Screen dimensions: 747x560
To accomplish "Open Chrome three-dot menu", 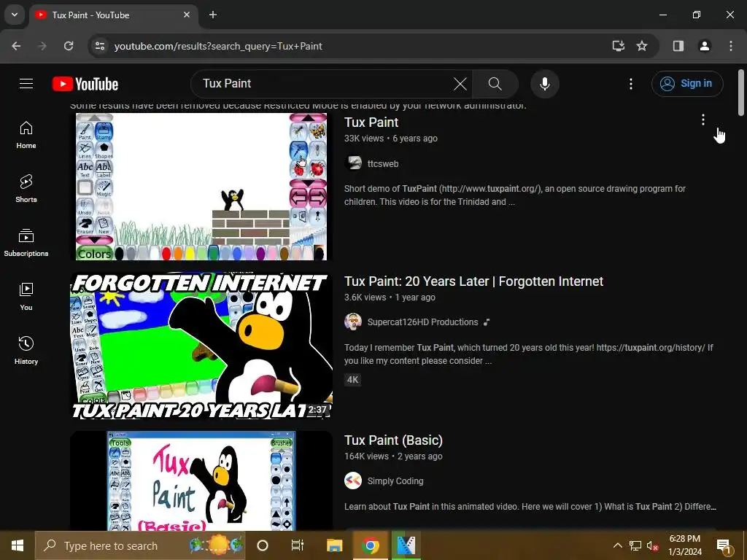I will point(731,46).
